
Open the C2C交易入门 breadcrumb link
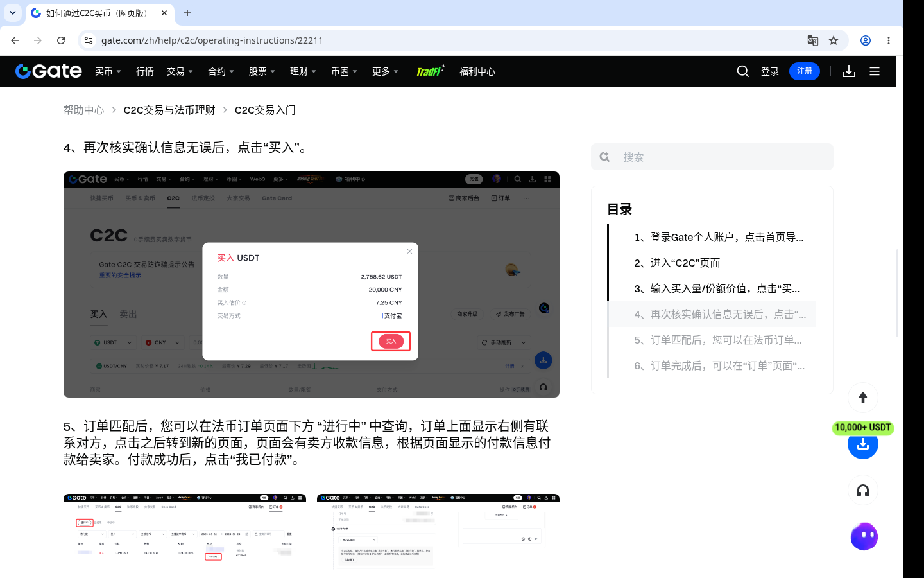click(265, 110)
